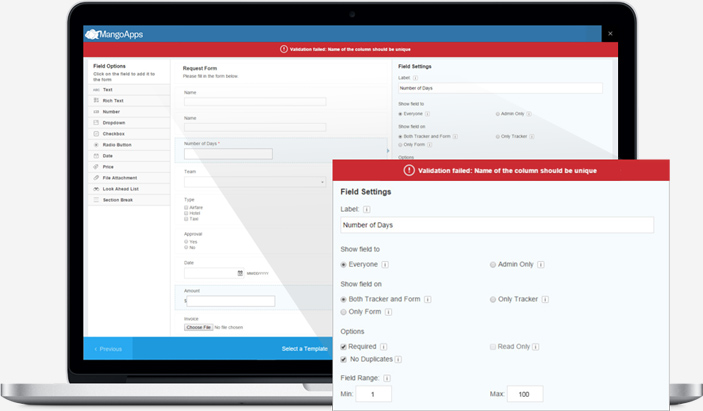Click the Amount input field
The width and height of the screenshot is (703, 411).
click(x=230, y=301)
